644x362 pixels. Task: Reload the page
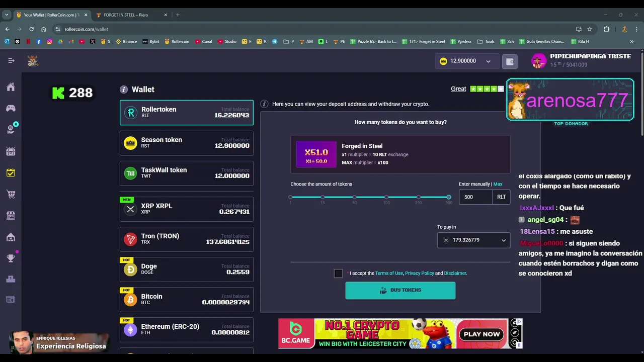31,29
